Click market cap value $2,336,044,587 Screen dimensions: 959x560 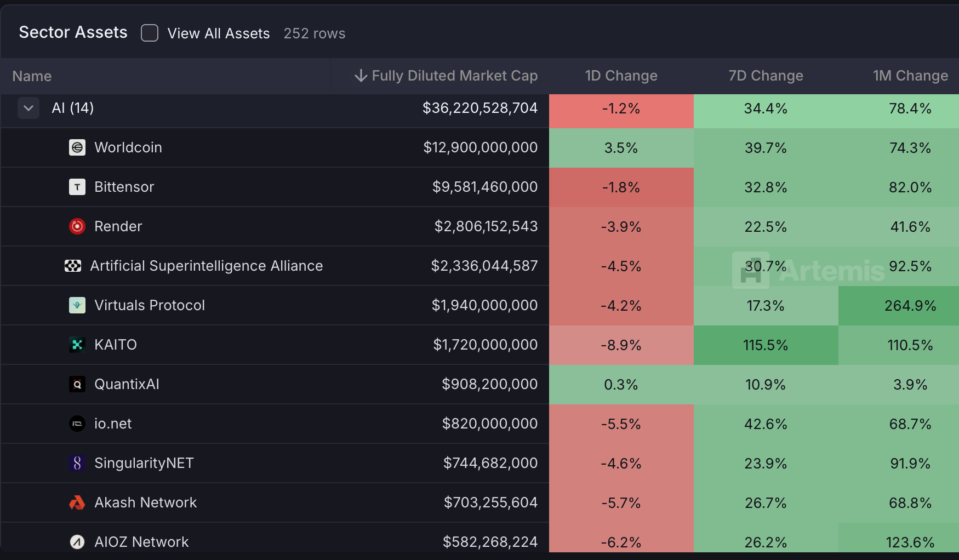tap(484, 266)
